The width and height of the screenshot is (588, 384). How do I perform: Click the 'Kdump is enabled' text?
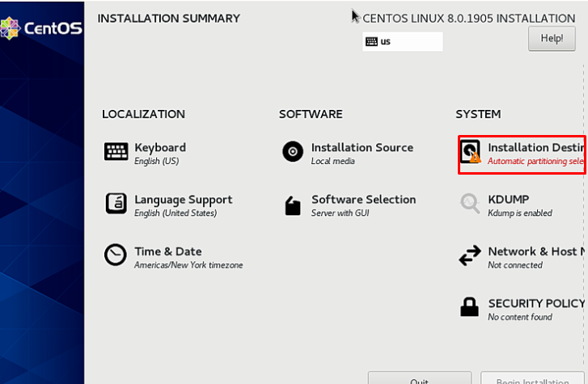coord(520,213)
